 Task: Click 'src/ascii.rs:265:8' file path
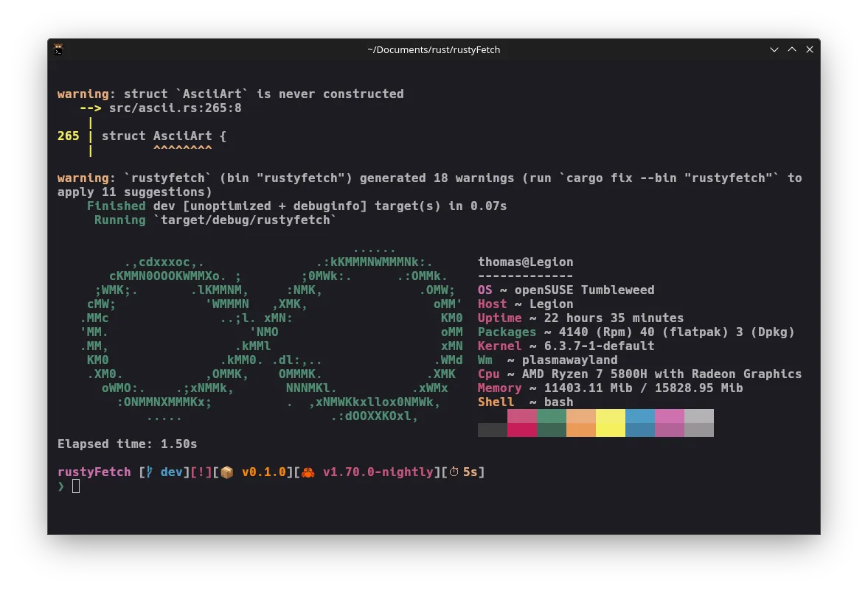pos(175,108)
